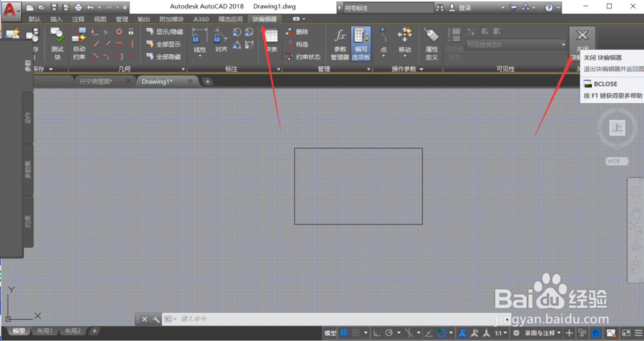Click the clean screen icon in status bar

[626, 333]
